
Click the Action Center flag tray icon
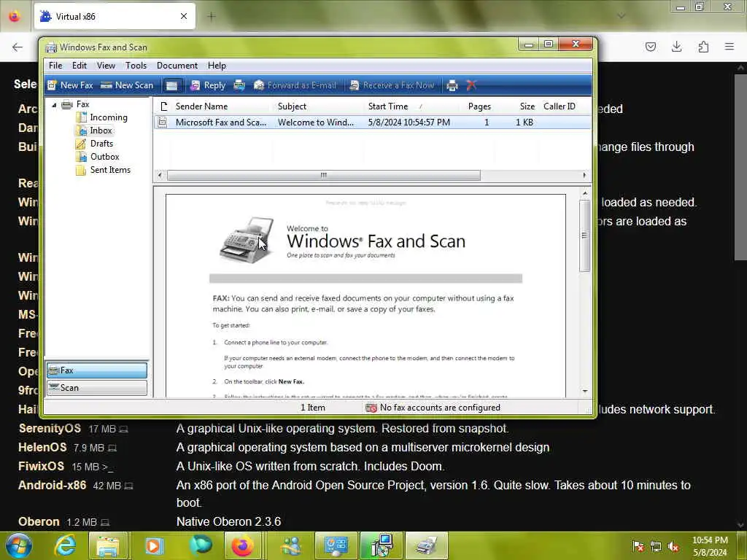click(638, 547)
